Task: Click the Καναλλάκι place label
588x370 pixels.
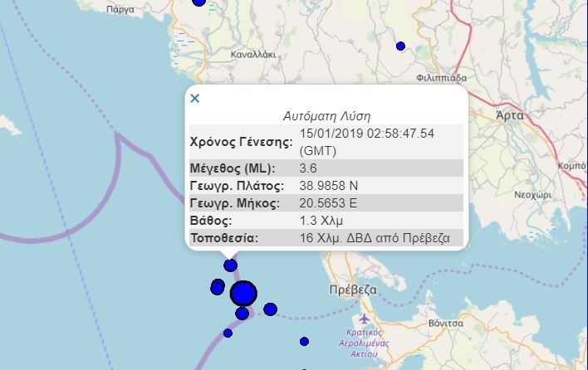Action: [x=253, y=55]
